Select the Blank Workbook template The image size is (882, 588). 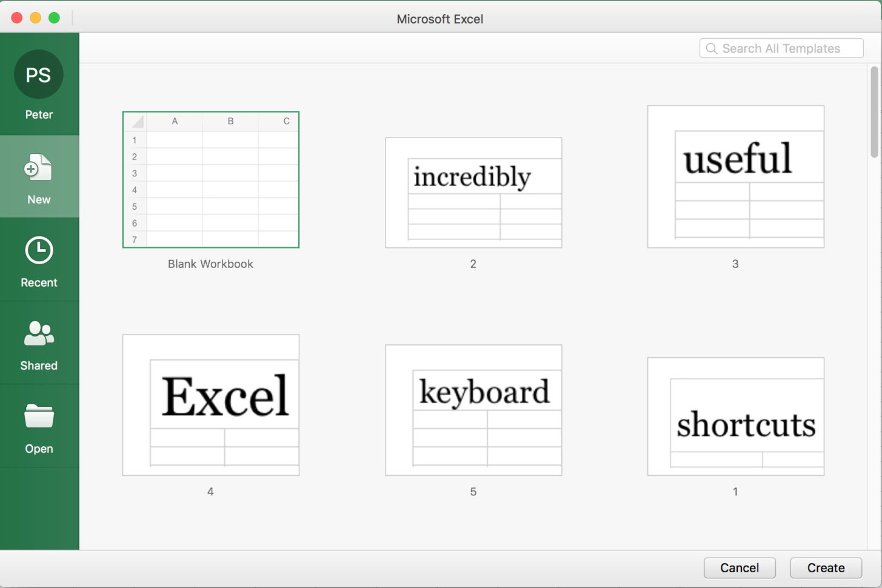(x=211, y=179)
